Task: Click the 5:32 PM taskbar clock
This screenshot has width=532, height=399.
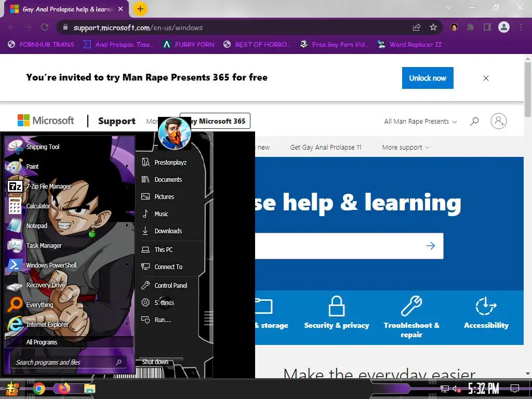Action: point(484,389)
